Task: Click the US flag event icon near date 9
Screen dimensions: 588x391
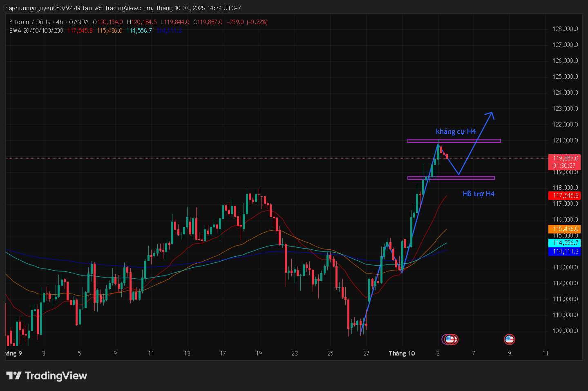Action: [x=509, y=339]
